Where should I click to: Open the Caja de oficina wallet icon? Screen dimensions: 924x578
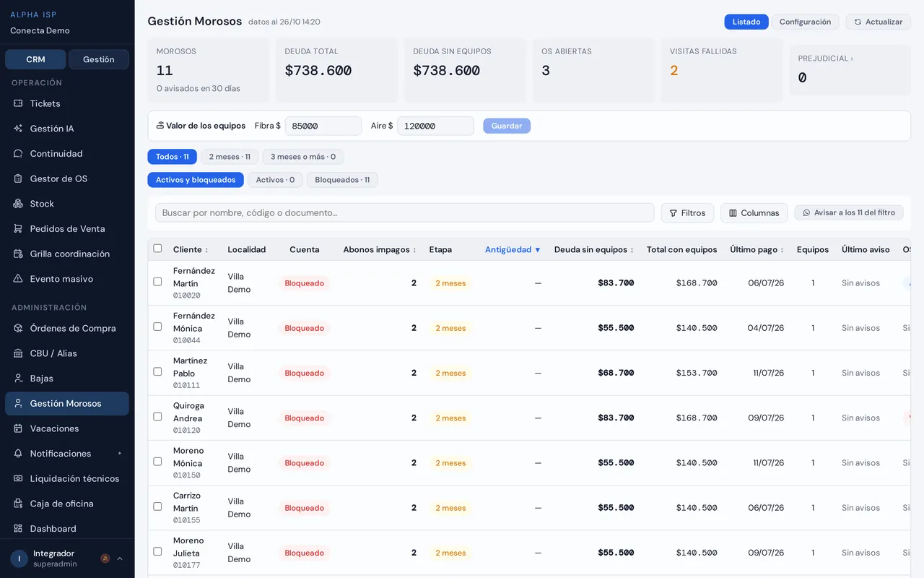(x=18, y=504)
